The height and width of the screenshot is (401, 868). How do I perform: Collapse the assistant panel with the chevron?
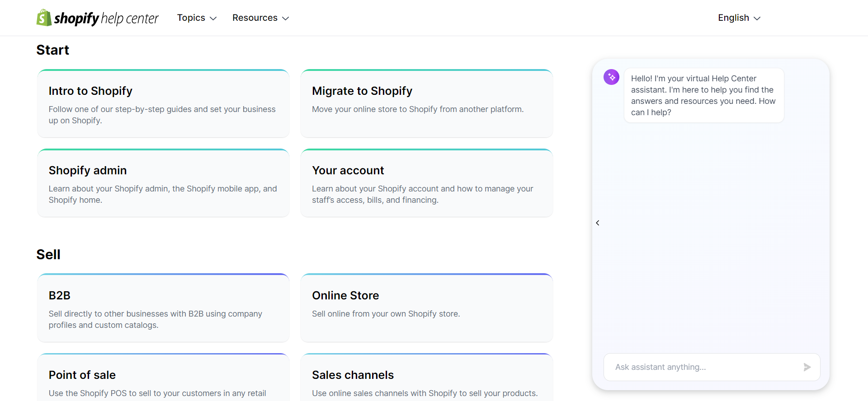(x=598, y=223)
